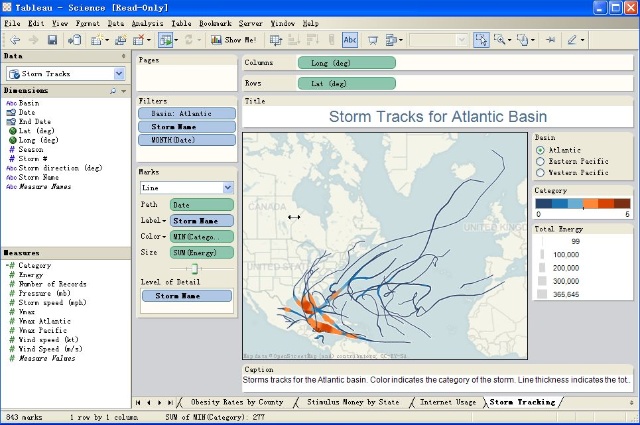
Task: Select the Eastern Pacific radio button
Action: [x=540, y=162]
